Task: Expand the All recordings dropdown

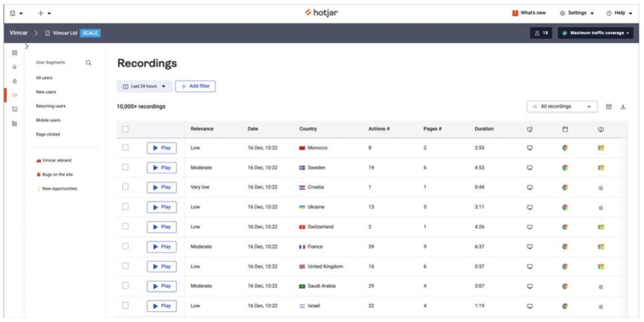Action: tap(562, 107)
